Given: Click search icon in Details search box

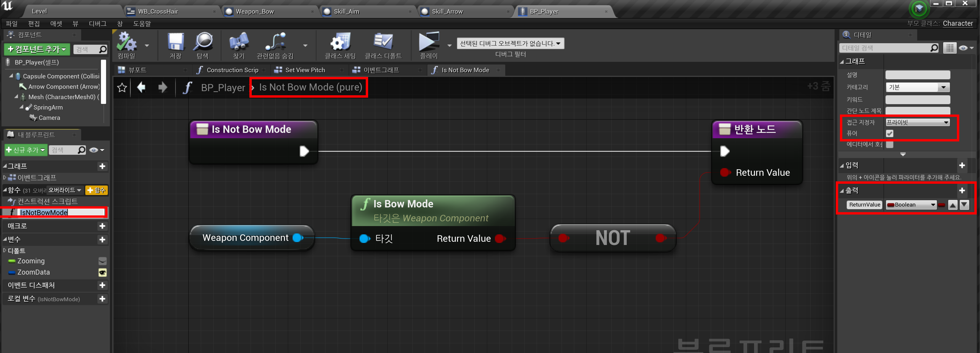Looking at the screenshot, I should pyautogui.click(x=934, y=48).
